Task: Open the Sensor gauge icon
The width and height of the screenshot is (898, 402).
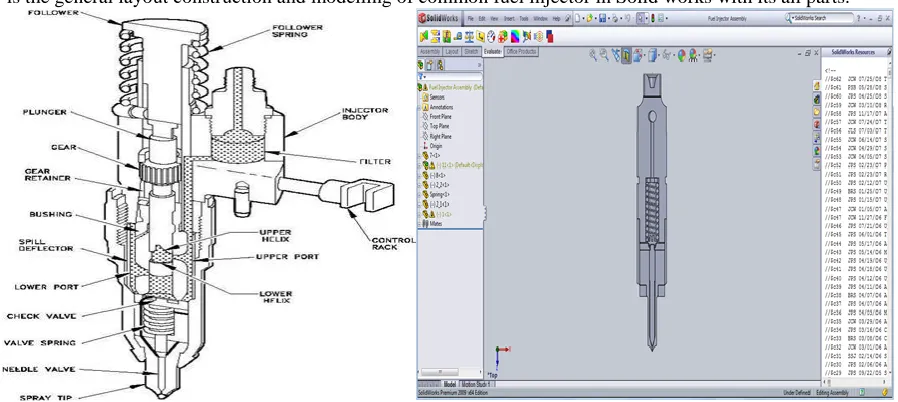Action: (491, 37)
